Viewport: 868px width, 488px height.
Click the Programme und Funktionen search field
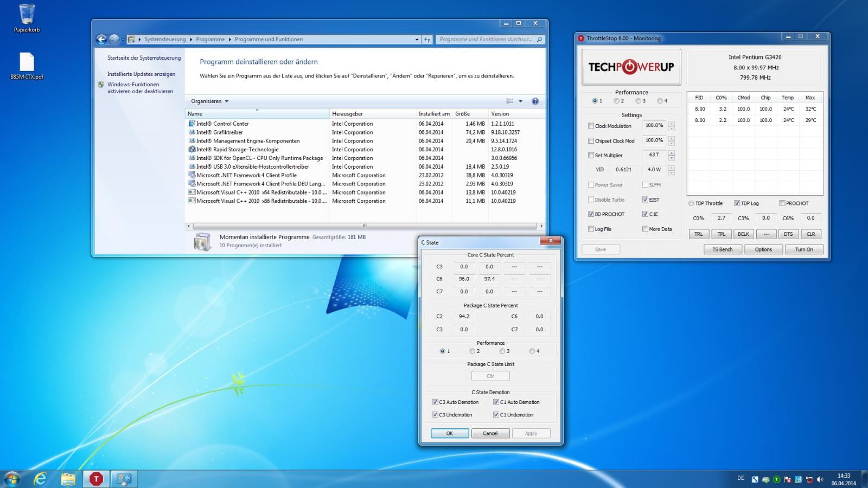tap(486, 40)
